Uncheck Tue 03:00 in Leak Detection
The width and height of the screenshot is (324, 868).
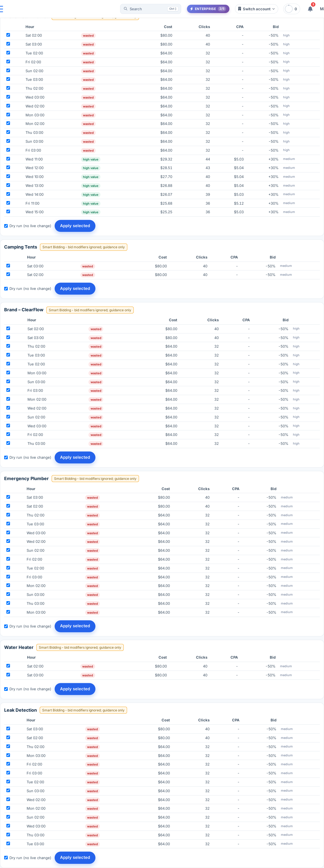[x=8, y=843]
